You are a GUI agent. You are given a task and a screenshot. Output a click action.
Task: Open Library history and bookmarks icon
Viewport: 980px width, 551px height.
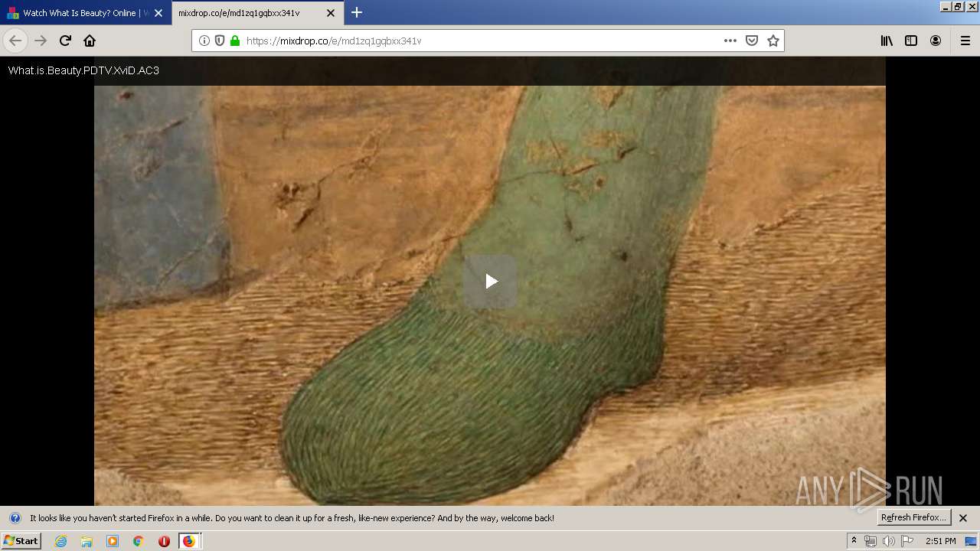pyautogui.click(x=887, y=41)
